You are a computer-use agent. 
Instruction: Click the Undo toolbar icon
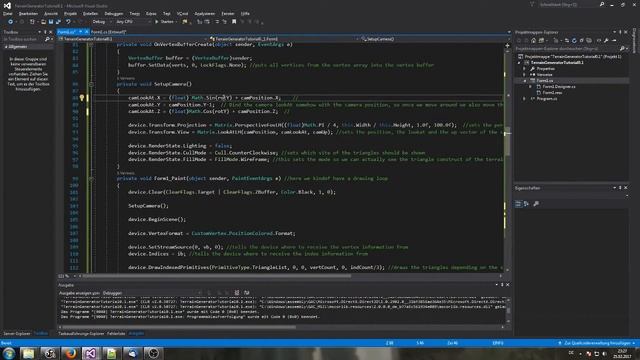(x=68, y=22)
